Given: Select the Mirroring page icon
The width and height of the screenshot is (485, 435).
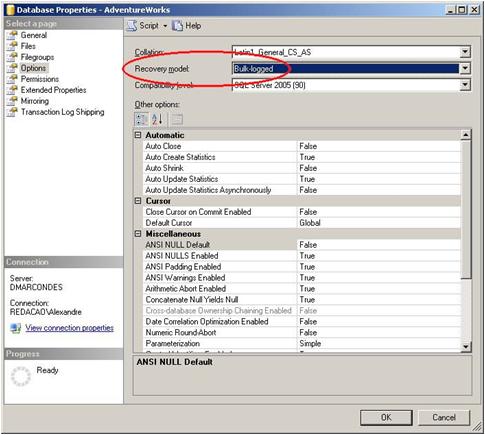Looking at the screenshot, I should click(12, 101).
